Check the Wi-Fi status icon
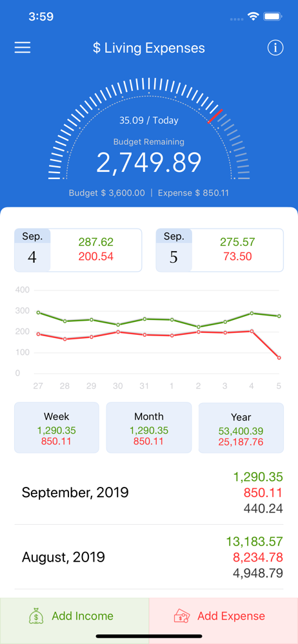The height and width of the screenshot is (644, 298). (252, 17)
